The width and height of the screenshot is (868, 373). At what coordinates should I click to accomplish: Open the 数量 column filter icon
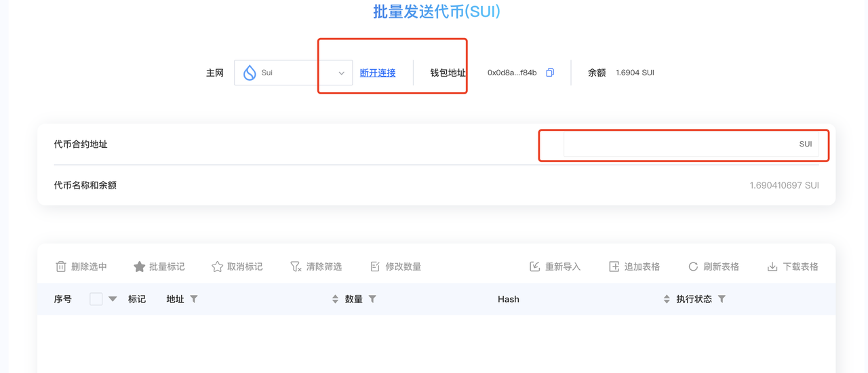(372, 299)
